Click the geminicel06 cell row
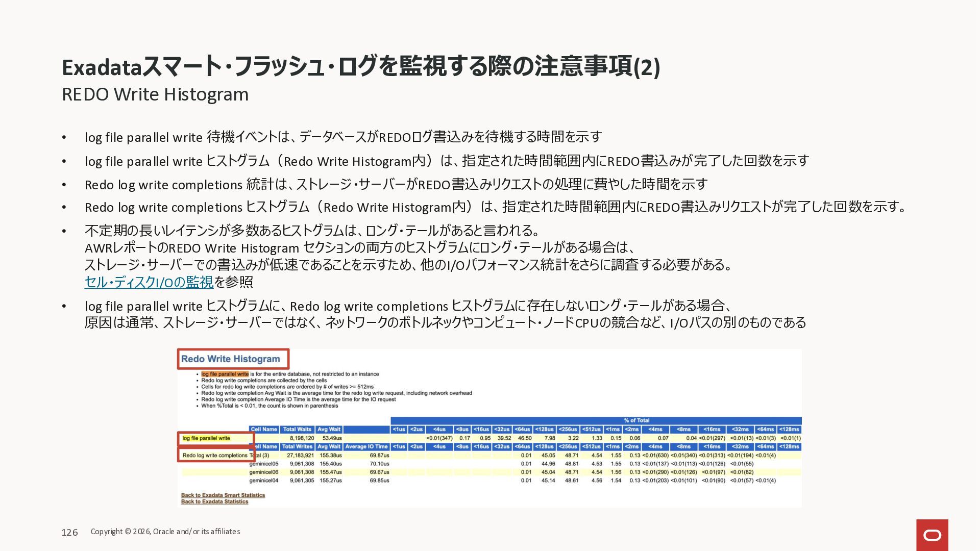The image size is (980, 551). (264, 472)
